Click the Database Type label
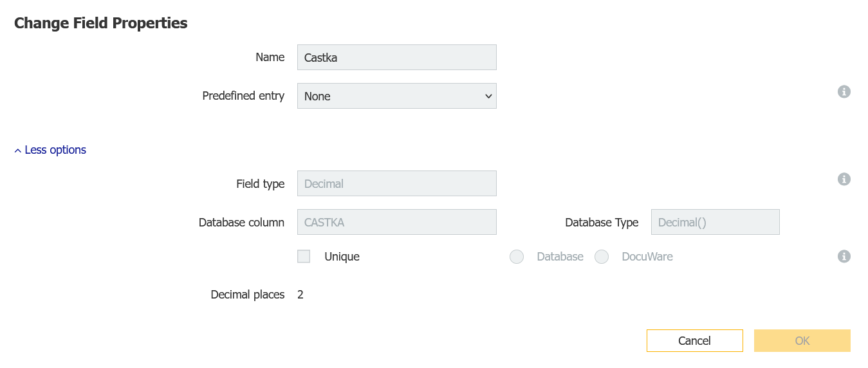The width and height of the screenshot is (868, 368). [602, 223]
